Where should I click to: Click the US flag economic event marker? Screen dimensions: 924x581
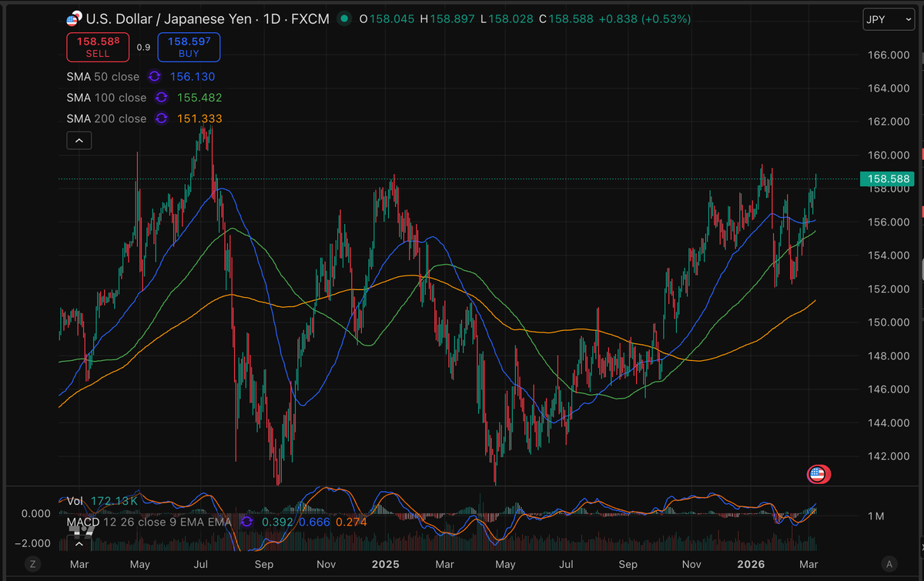pyautogui.click(x=817, y=474)
